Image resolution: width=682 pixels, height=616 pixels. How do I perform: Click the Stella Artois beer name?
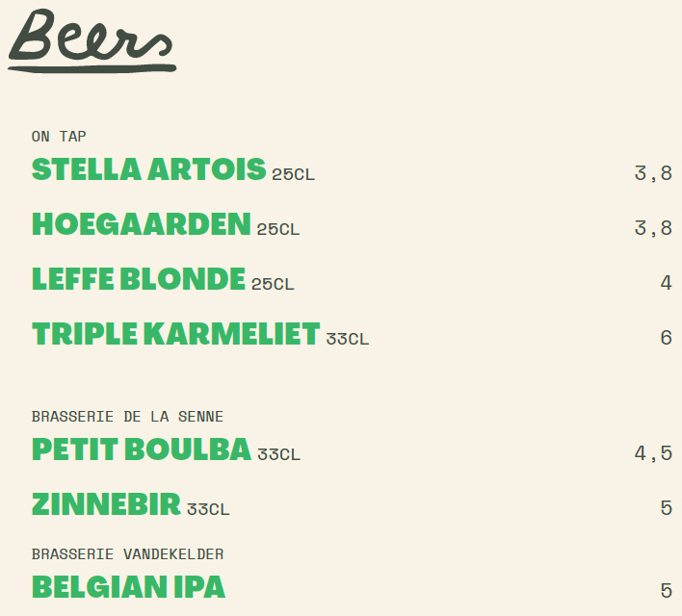coord(148,169)
